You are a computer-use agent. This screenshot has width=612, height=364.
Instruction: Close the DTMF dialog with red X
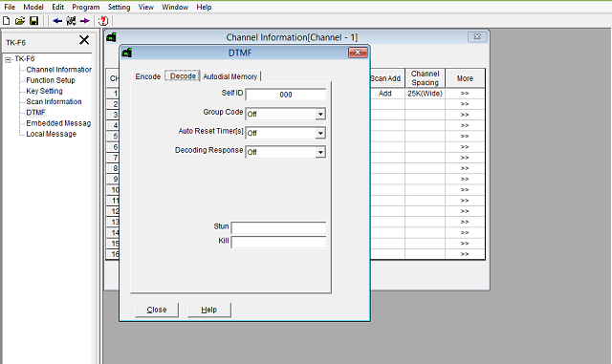click(x=358, y=53)
